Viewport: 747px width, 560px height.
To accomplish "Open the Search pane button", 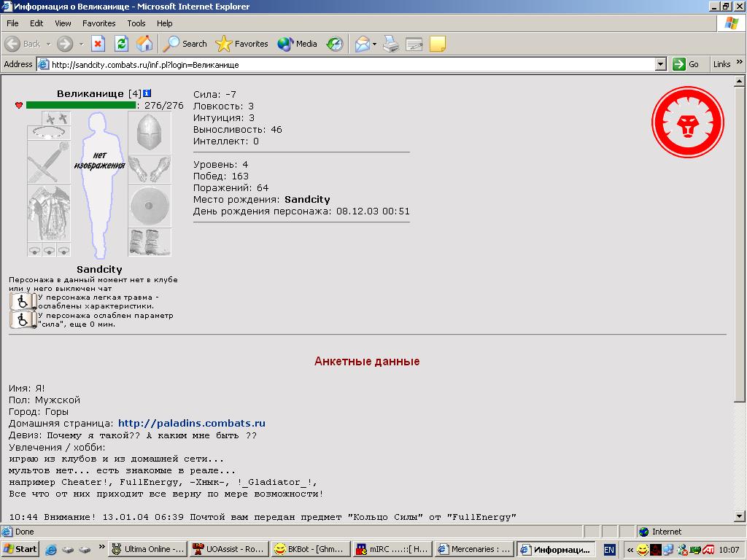I will [x=185, y=44].
